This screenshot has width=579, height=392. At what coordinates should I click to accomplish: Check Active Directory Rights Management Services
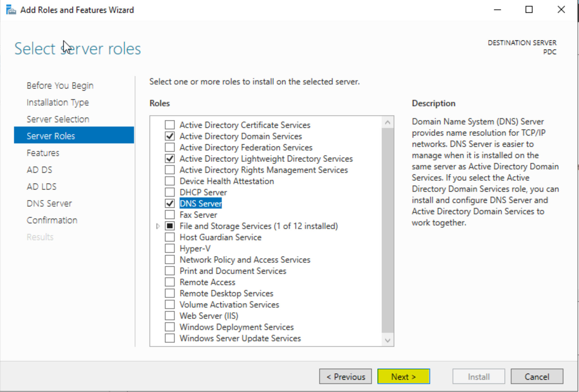[170, 170]
